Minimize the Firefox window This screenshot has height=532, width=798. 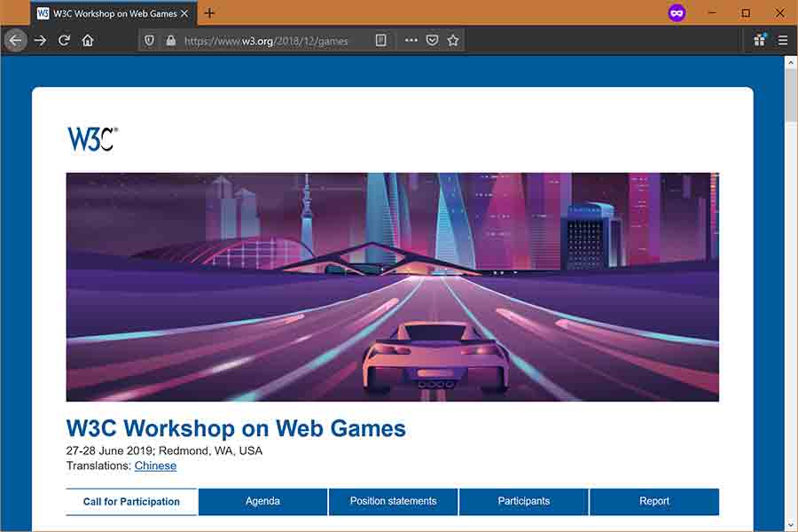(712, 12)
